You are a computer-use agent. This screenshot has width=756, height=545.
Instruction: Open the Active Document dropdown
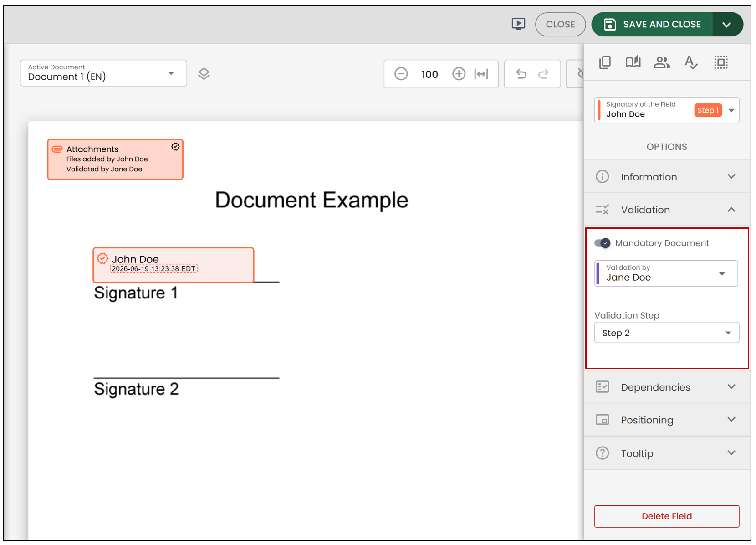(x=103, y=73)
